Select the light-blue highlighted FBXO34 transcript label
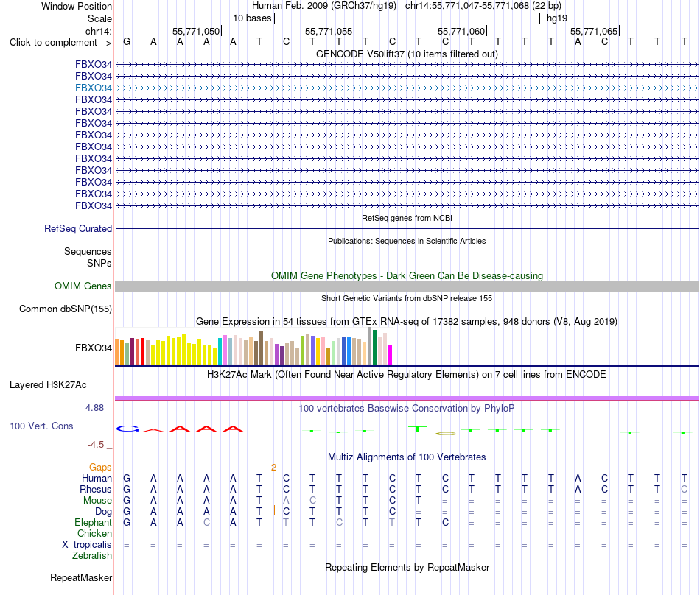Image resolution: width=700 pixels, height=595 pixels. 94,88
